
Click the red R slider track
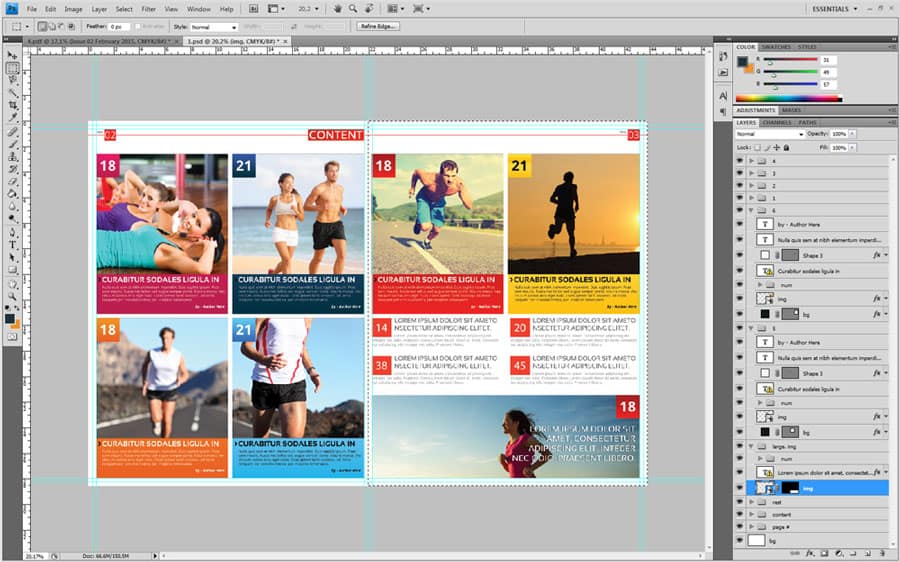(x=792, y=59)
